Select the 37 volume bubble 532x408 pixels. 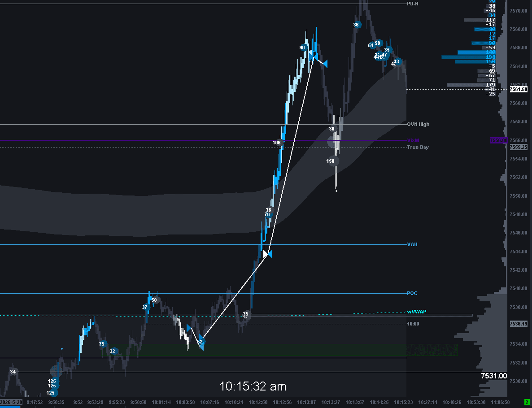point(145,307)
